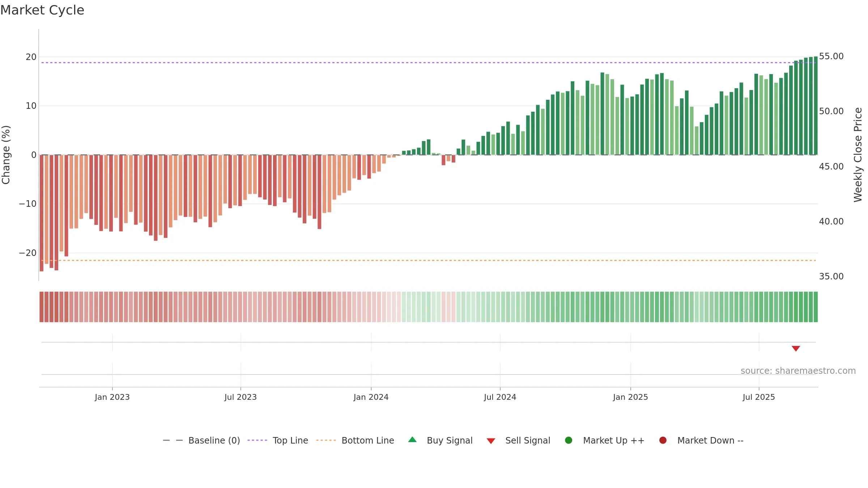The width and height of the screenshot is (868, 488).
Task: Toggle the Sell Signal legend entry
Action: 518,440
